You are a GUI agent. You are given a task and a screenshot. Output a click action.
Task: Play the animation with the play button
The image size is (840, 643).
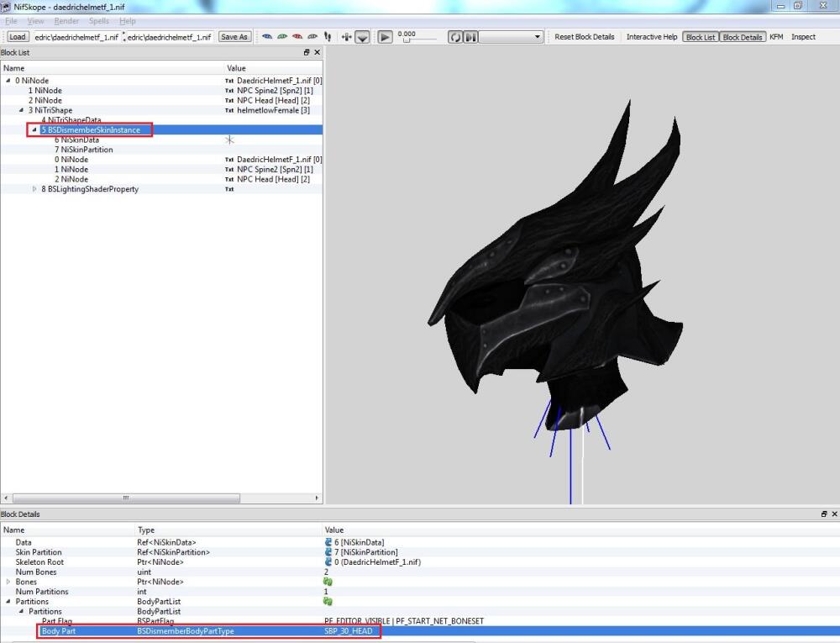(x=385, y=37)
